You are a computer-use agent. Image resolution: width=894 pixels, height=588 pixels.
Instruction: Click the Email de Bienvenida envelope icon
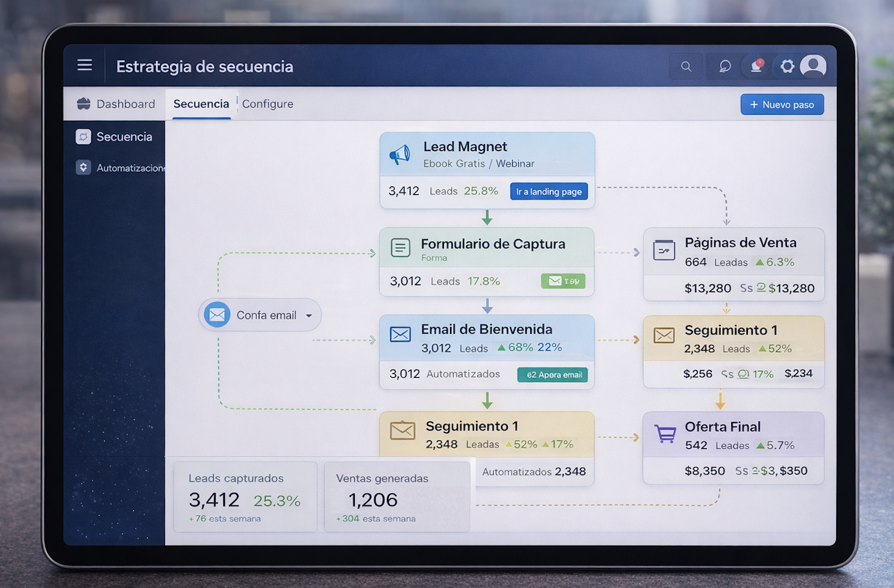tap(400, 335)
